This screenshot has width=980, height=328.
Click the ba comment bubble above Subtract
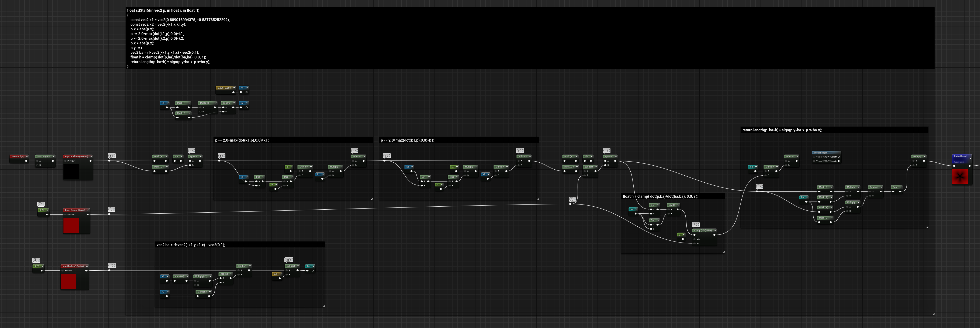[289, 260]
